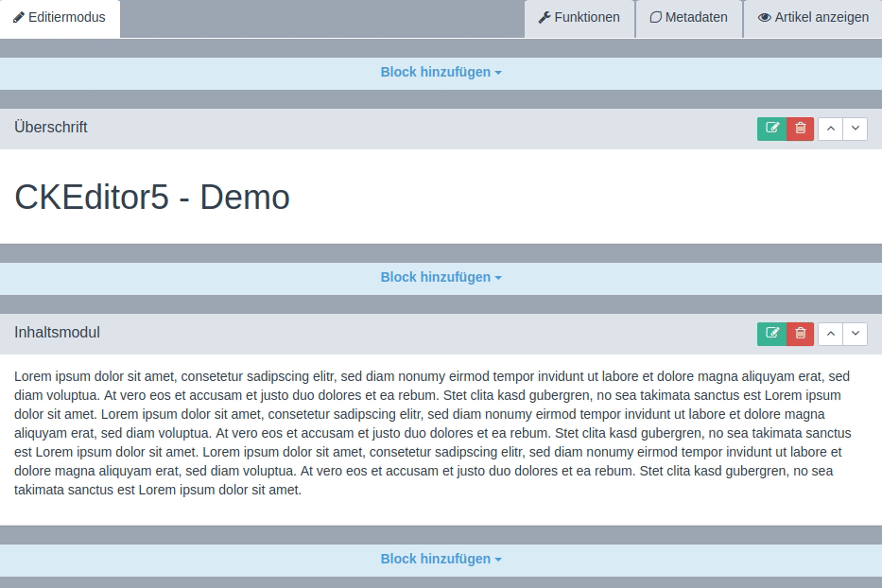The height and width of the screenshot is (588, 882).
Task: Click the pencil icon in Editiermodus tab
Action: point(19,18)
